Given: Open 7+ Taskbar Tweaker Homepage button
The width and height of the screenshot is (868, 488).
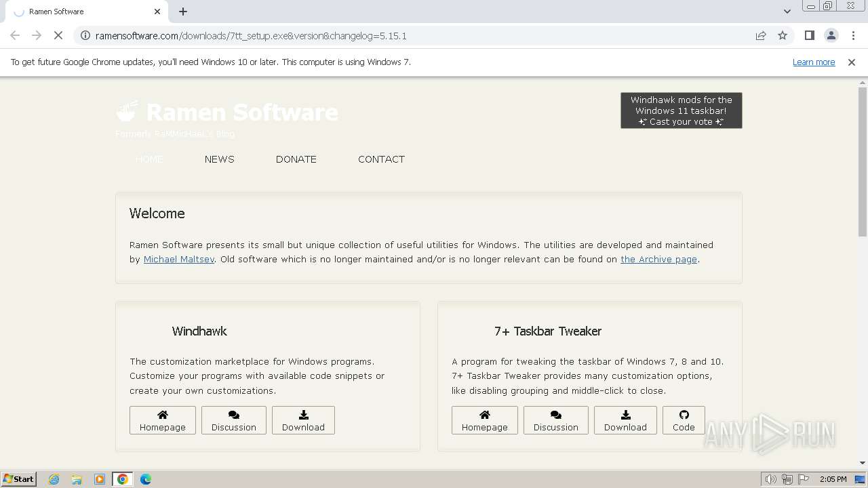Looking at the screenshot, I should [485, 420].
